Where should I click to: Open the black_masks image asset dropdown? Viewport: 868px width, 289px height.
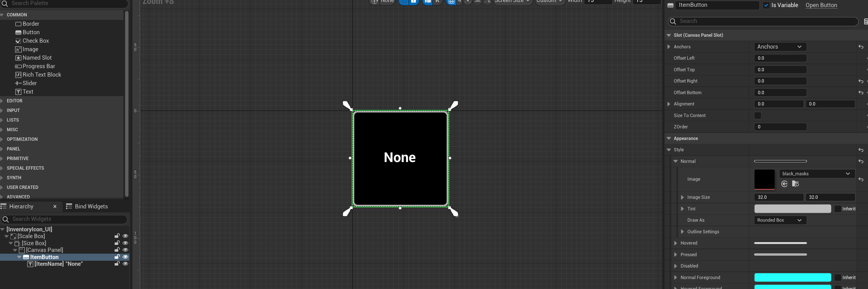click(x=817, y=174)
